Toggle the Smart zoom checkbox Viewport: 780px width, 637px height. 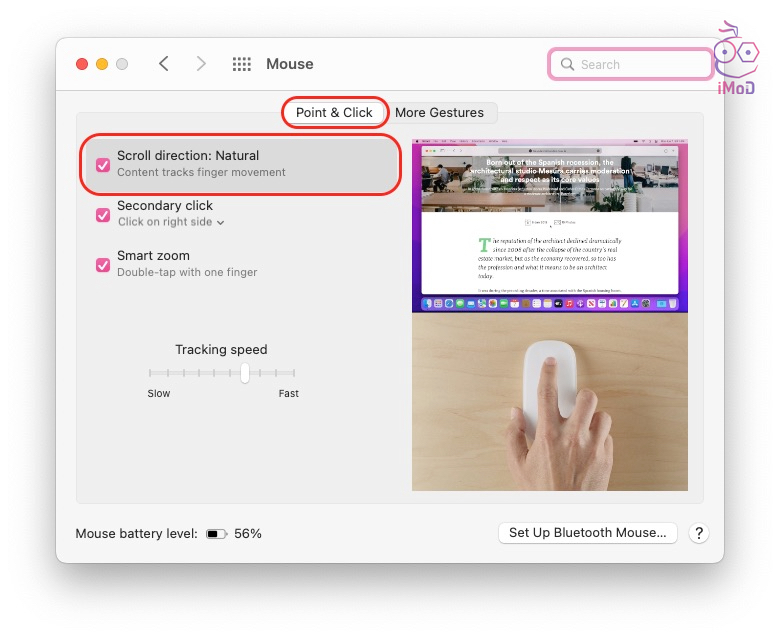[103, 264]
